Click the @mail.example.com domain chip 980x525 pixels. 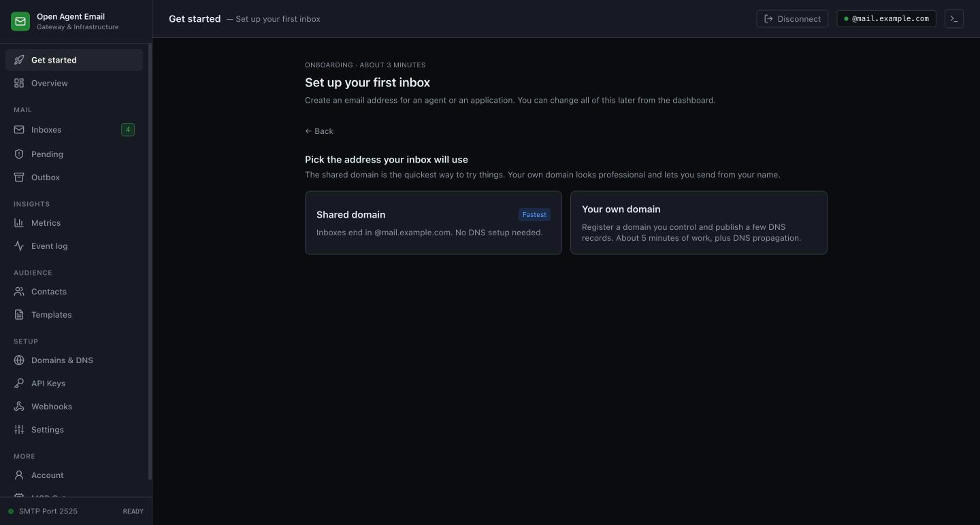pos(886,19)
